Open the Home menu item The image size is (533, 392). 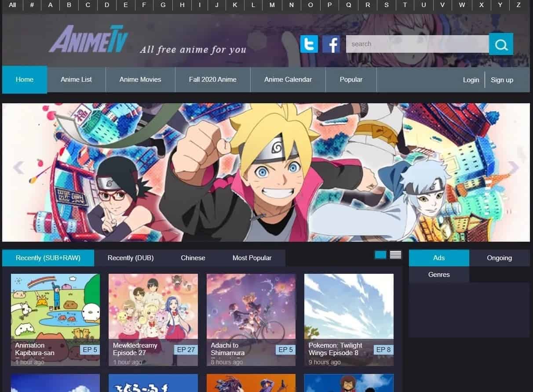(25, 80)
